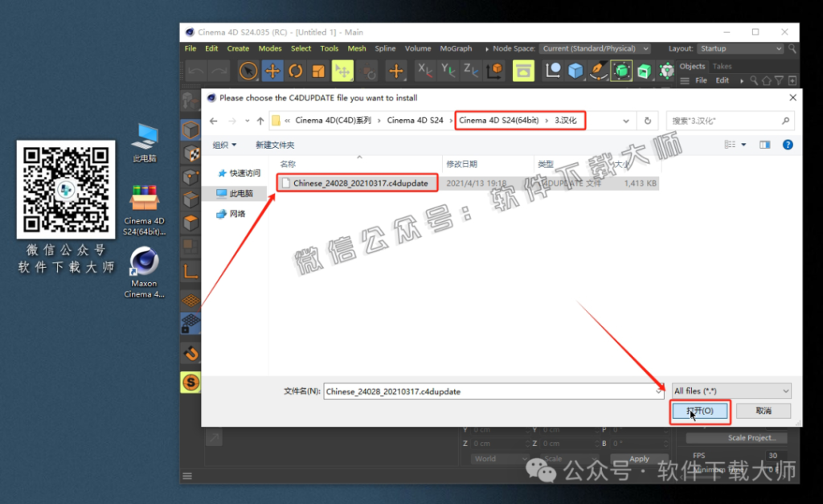Click the Cube primitive icon
This screenshot has width=823, height=504.
575,71
